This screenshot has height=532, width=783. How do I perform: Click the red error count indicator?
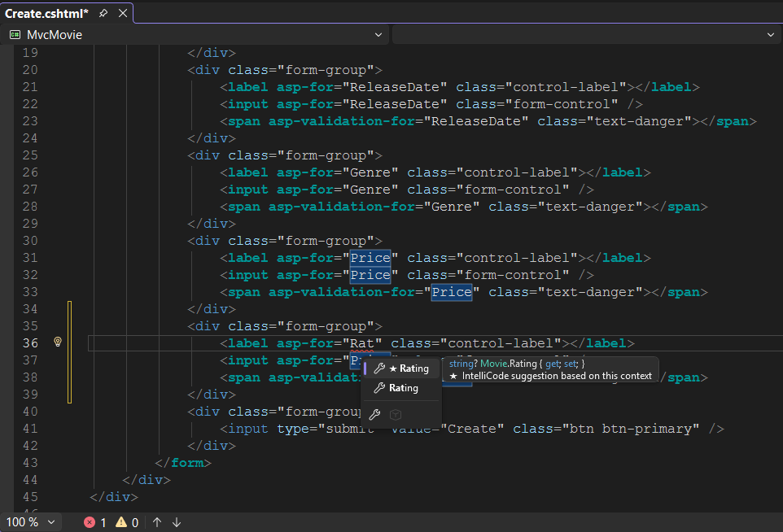click(x=95, y=522)
